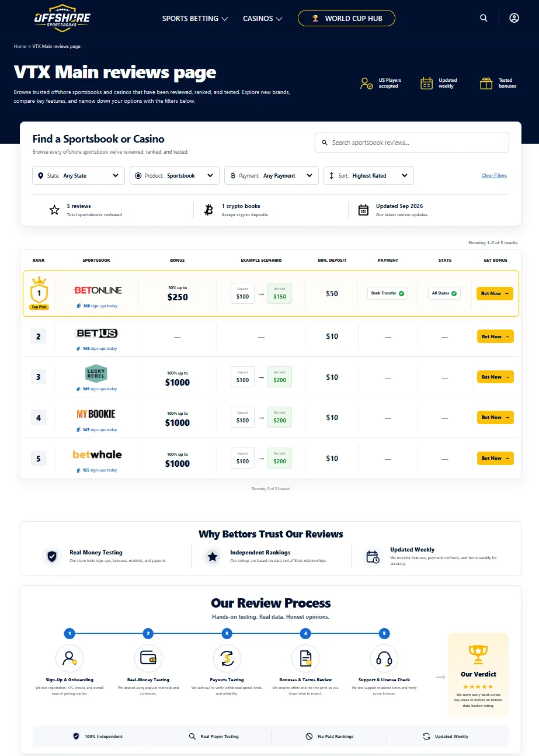Click the Support & License Check headset icon
Image resolution: width=539 pixels, height=756 pixels.
[x=384, y=658]
